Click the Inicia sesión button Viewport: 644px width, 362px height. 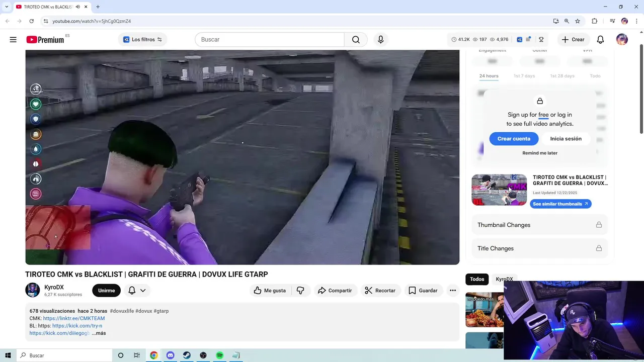[566, 139]
